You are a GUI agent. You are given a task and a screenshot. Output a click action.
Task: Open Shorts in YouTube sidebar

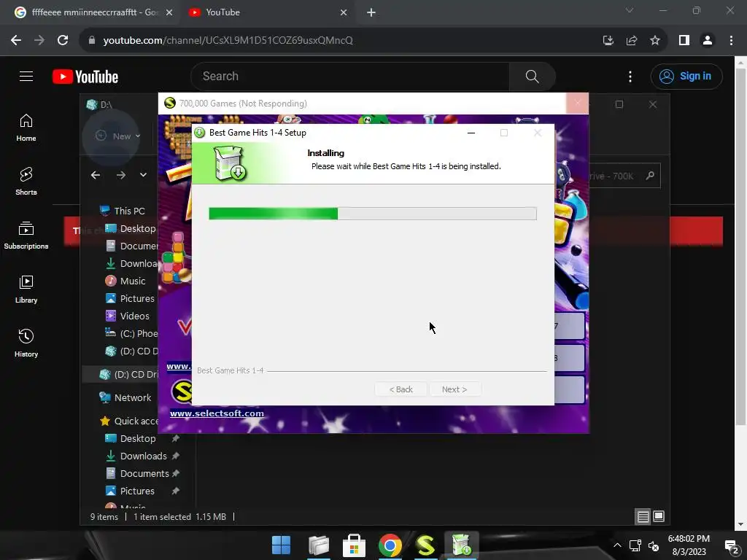tap(26, 182)
